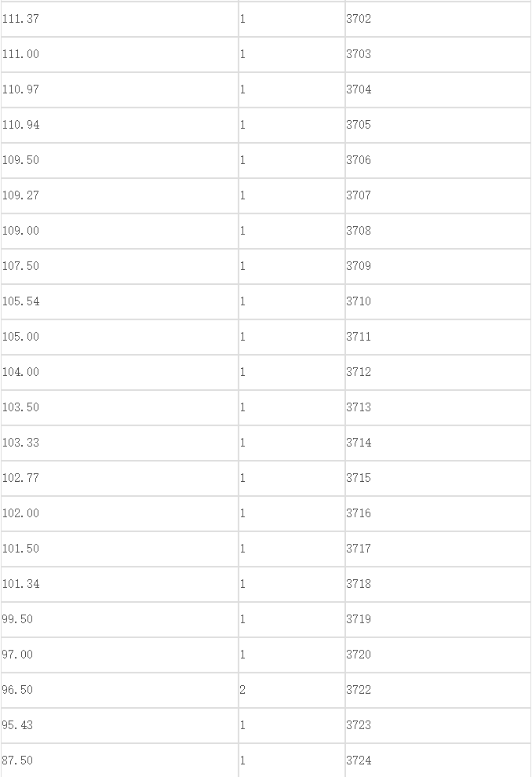This screenshot has height=777, width=532.
Task: Select the score cell 101.34
Action: [x=119, y=584]
